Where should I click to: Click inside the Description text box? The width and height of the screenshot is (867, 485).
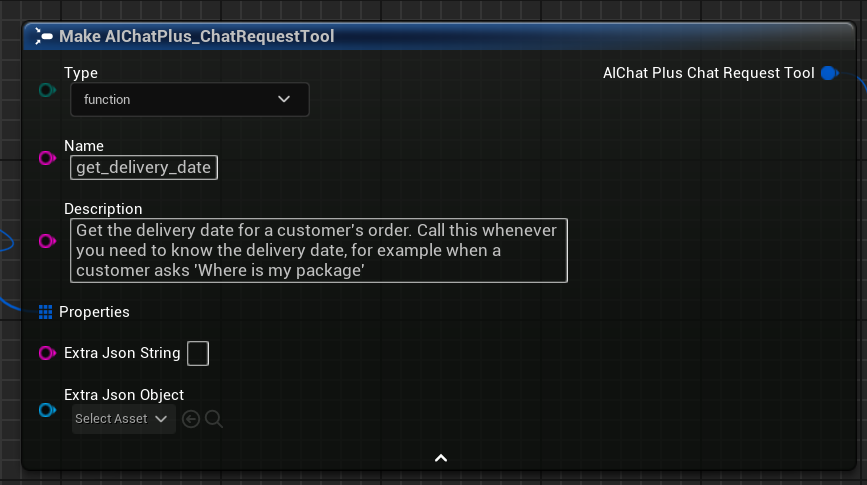319,250
